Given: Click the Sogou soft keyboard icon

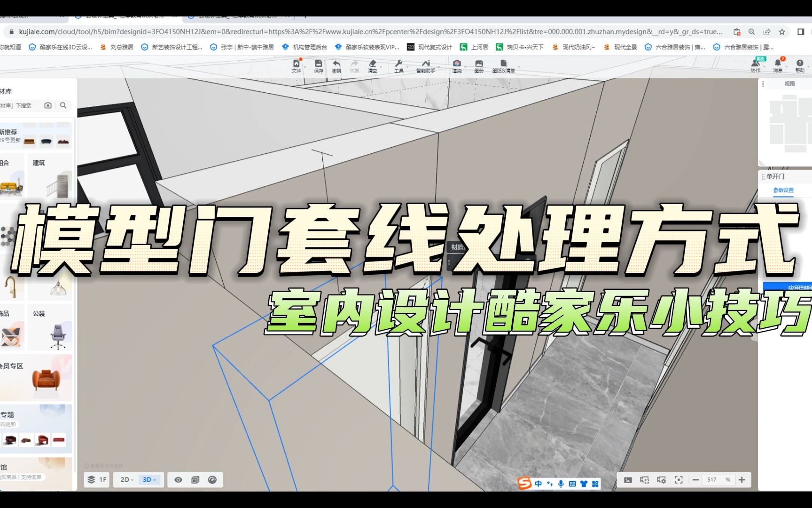Looking at the screenshot, I should coord(572,484).
